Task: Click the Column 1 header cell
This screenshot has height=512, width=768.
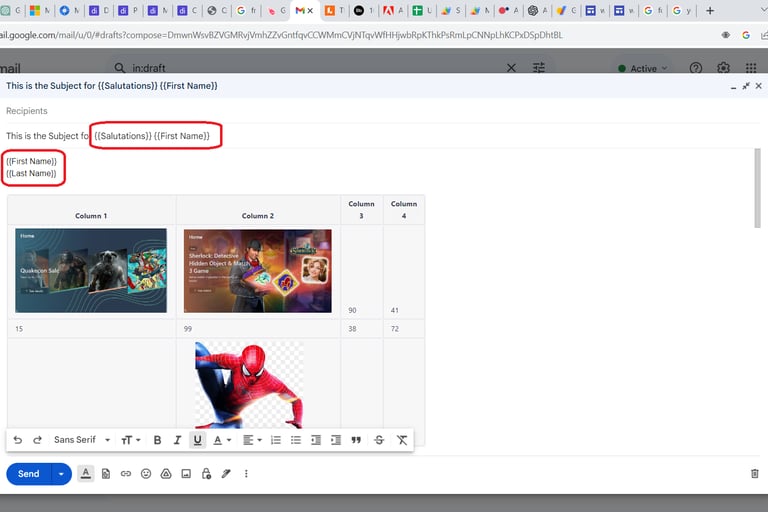Action: pos(92,210)
